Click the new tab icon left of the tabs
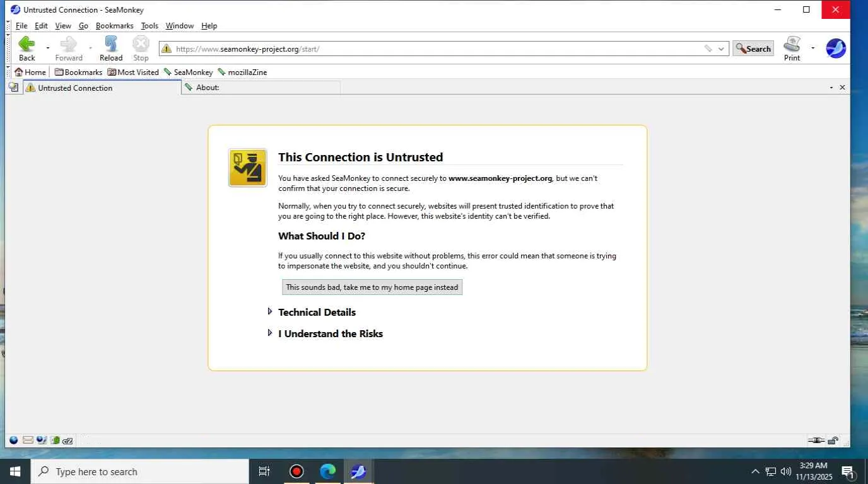The width and height of the screenshot is (868, 484). 13,88
